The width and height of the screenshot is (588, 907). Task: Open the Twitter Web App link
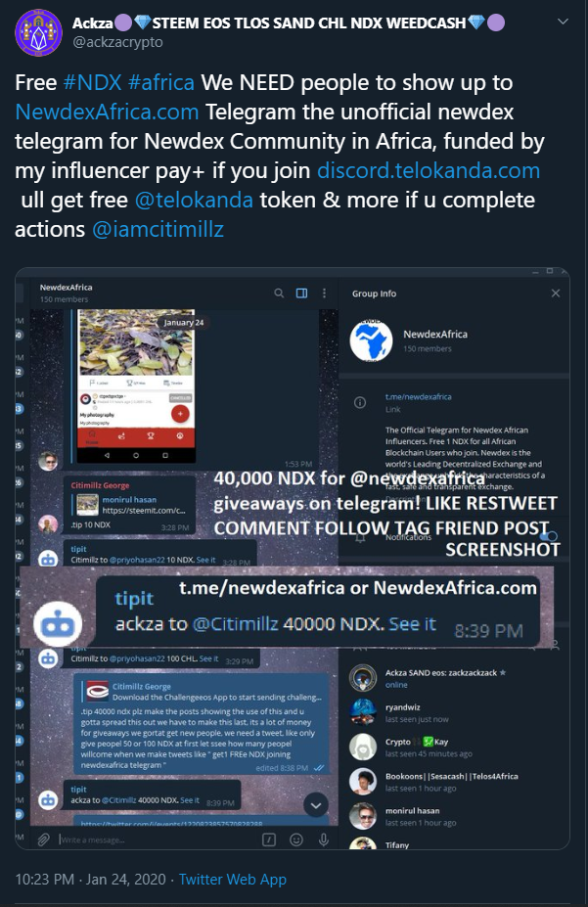coord(233,880)
